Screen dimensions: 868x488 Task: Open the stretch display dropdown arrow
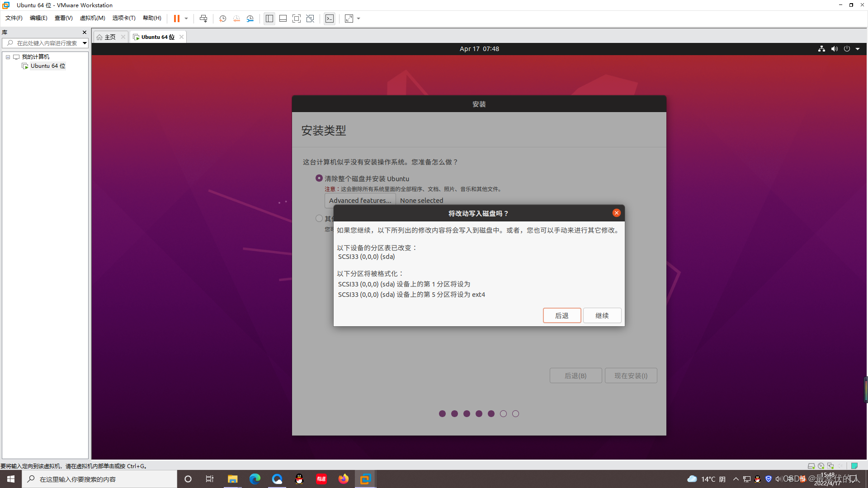pyautogui.click(x=359, y=19)
